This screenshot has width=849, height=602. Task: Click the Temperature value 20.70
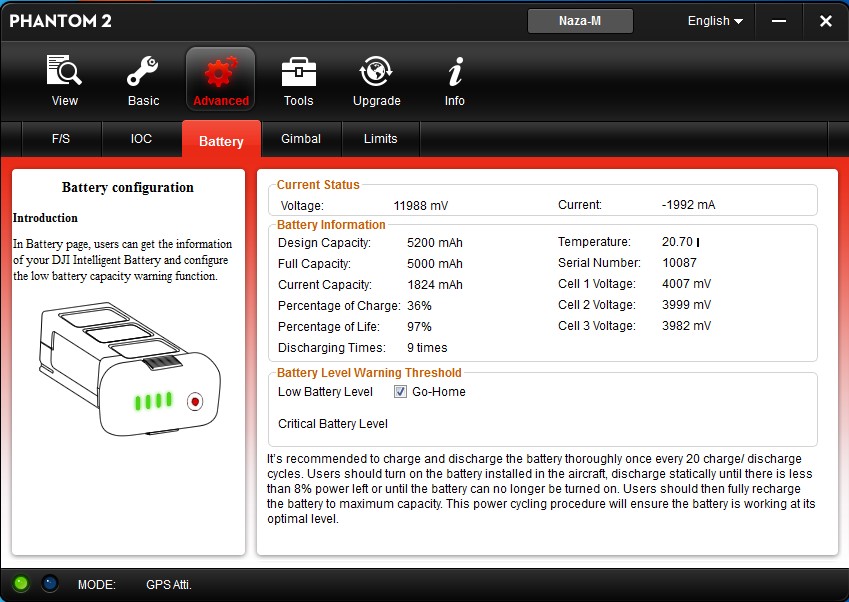pyautogui.click(x=677, y=241)
